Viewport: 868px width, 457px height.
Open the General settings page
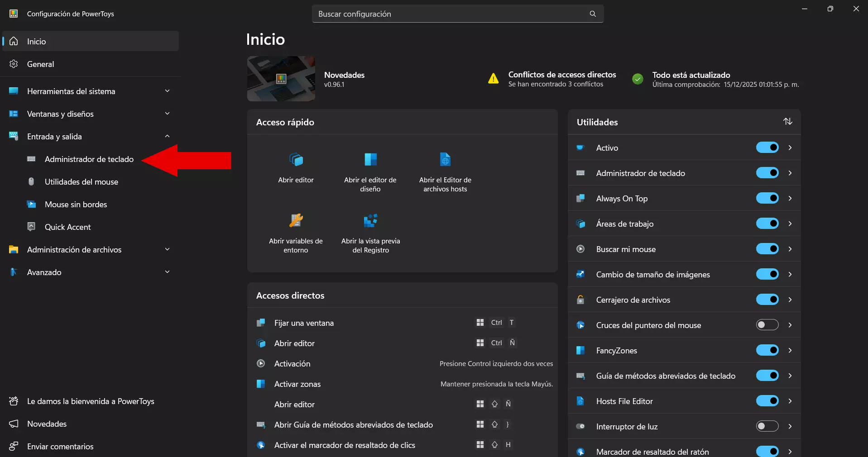[40, 64]
